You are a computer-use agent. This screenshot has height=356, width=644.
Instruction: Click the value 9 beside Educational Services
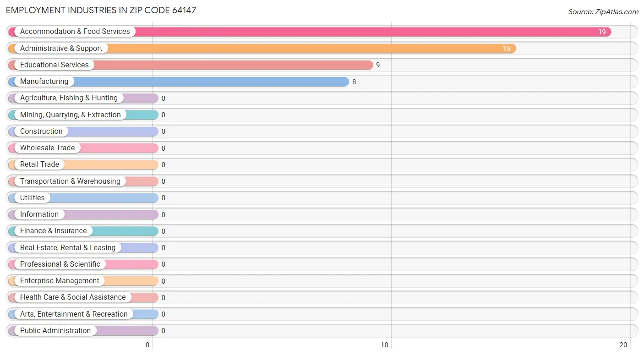coord(378,65)
